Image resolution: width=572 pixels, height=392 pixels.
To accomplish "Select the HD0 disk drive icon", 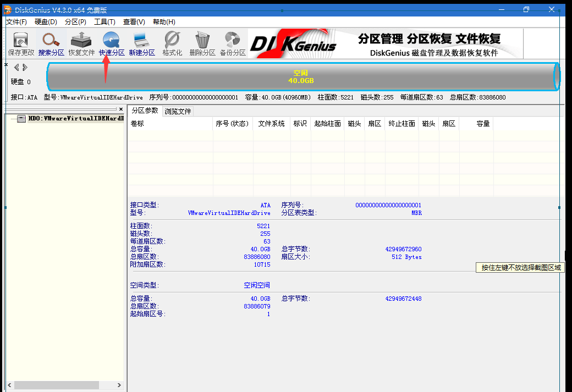I will [x=21, y=119].
